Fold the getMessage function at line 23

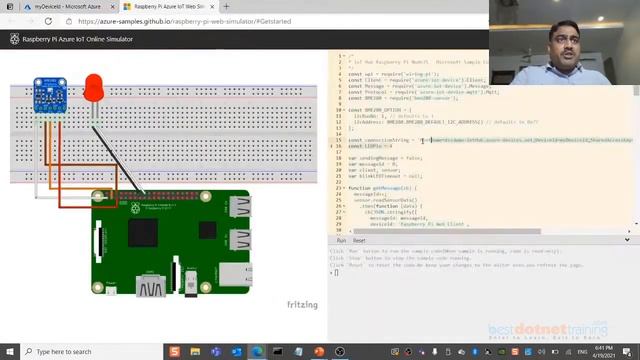click(344, 188)
